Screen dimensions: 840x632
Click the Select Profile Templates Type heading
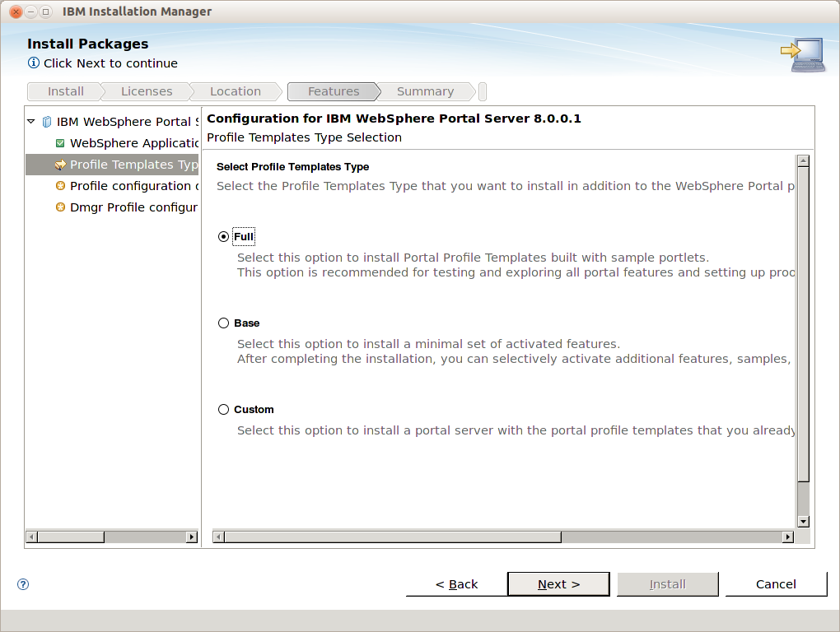coord(292,166)
